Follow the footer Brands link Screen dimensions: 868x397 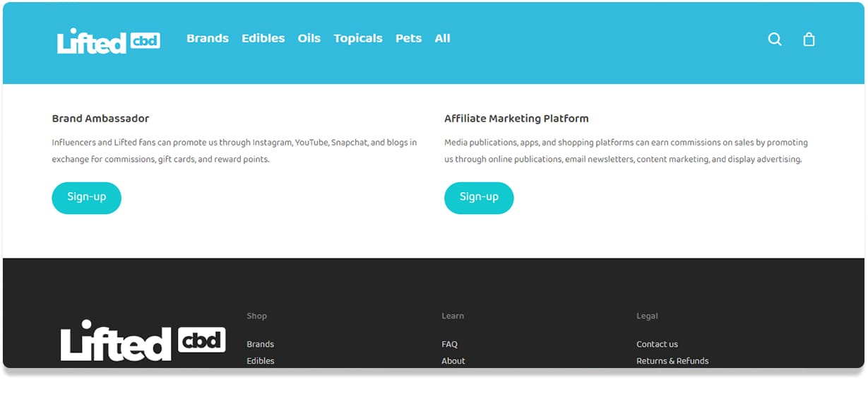pyautogui.click(x=261, y=344)
